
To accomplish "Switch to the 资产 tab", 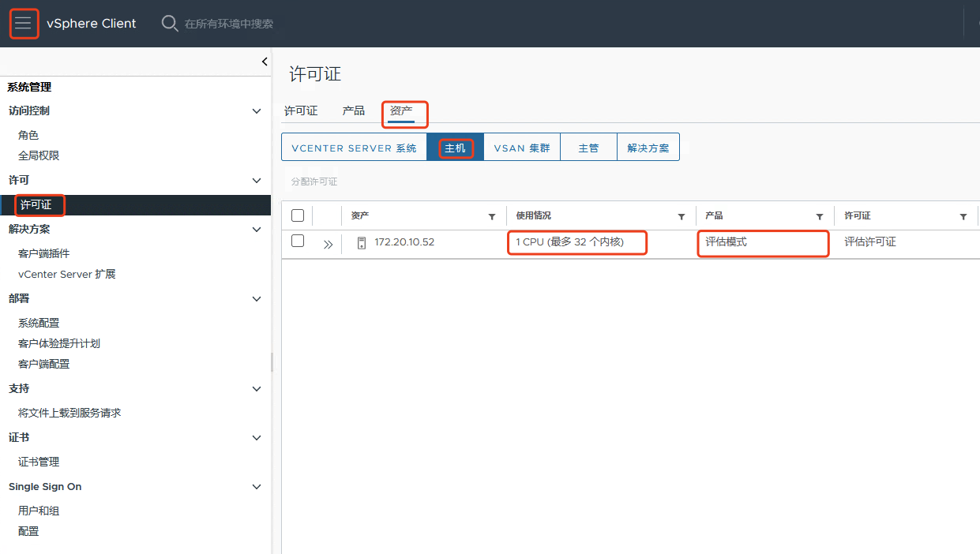I will click(x=401, y=111).
